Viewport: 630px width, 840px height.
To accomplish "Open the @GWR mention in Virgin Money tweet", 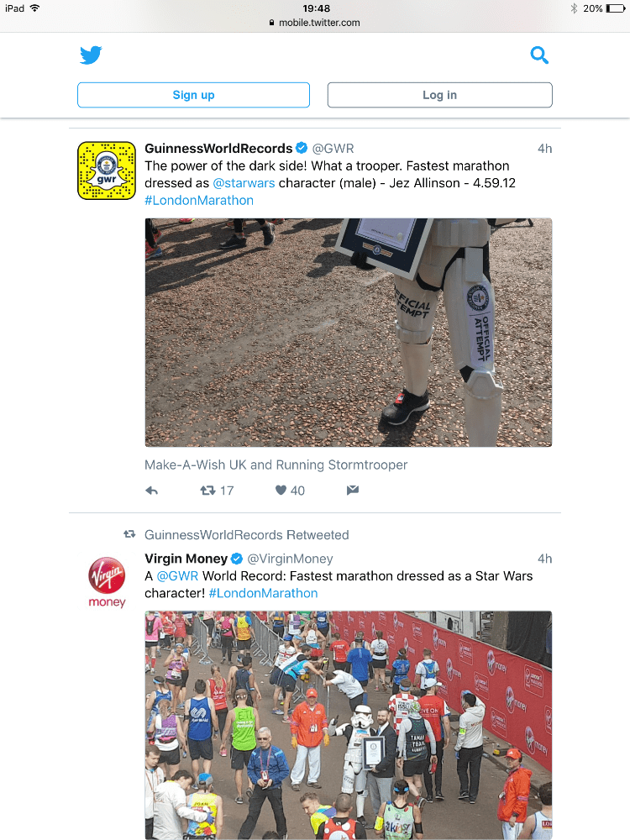I will (177, 576).
